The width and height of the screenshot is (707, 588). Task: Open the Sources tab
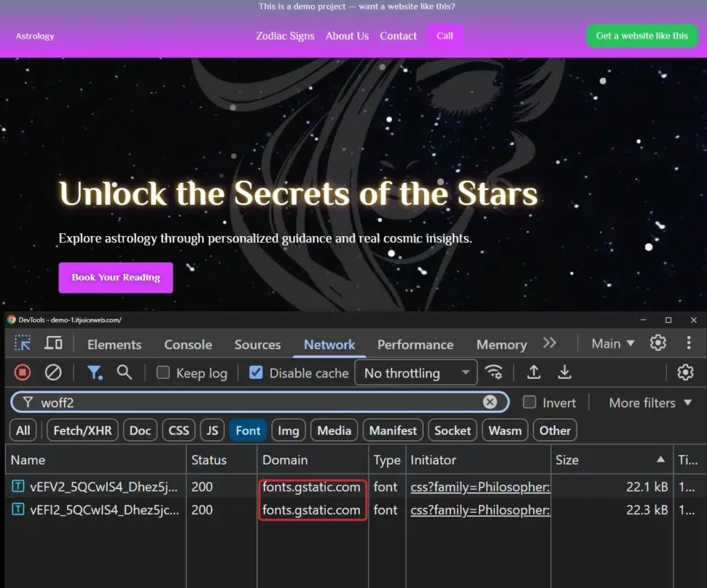tap(258, 344)
